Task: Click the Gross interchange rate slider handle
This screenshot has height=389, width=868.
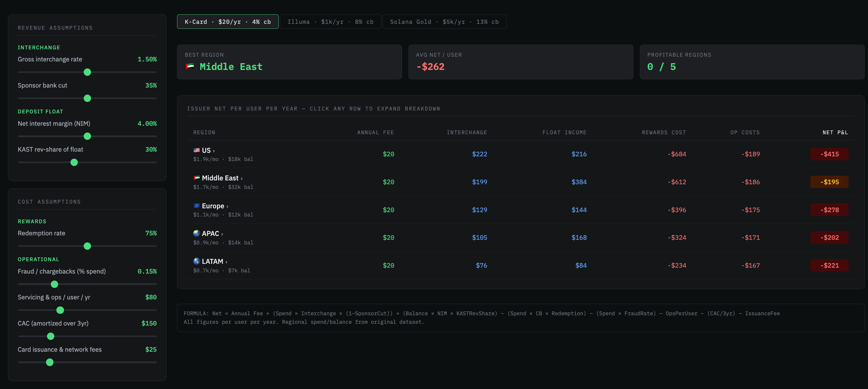Action: (x=87, y=72)
